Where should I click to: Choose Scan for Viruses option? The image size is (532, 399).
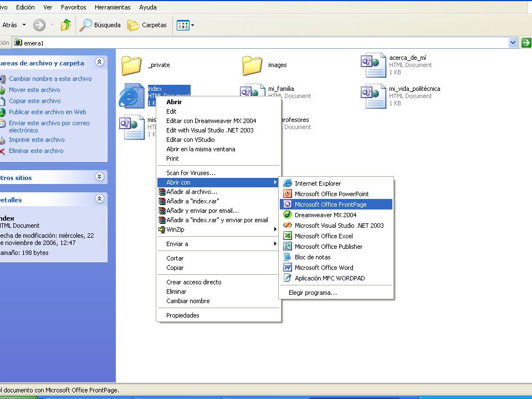tap(218, 173)
